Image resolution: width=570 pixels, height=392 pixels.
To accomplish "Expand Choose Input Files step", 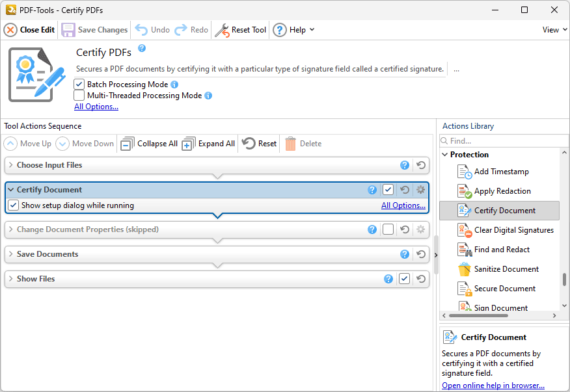I will (x=11, y=165).
